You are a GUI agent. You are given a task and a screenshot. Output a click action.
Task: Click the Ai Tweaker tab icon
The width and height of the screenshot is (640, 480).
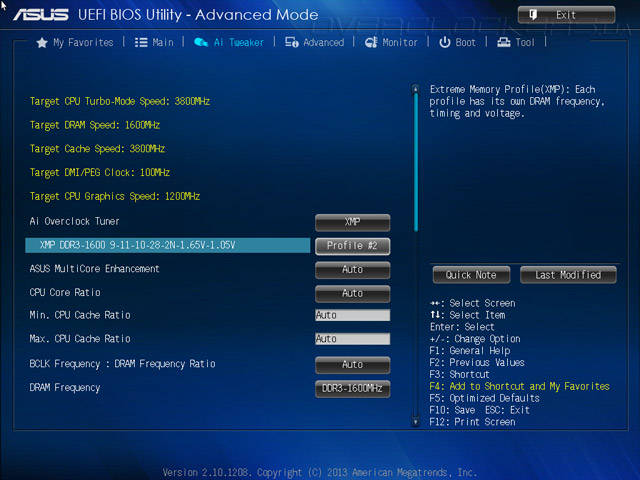201,42
